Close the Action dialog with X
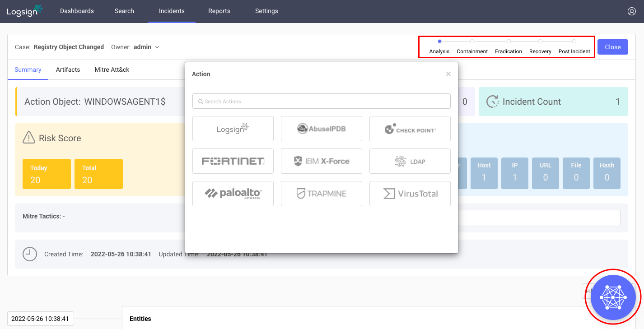This screenshot has width=644, height=329. pyautogui.click(x=448, y=74)
